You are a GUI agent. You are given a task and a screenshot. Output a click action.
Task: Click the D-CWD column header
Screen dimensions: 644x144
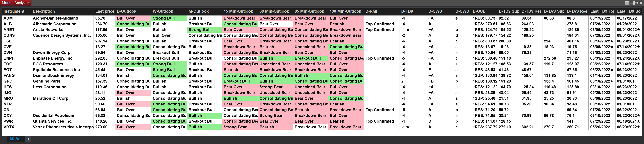(x=463, y=11)
